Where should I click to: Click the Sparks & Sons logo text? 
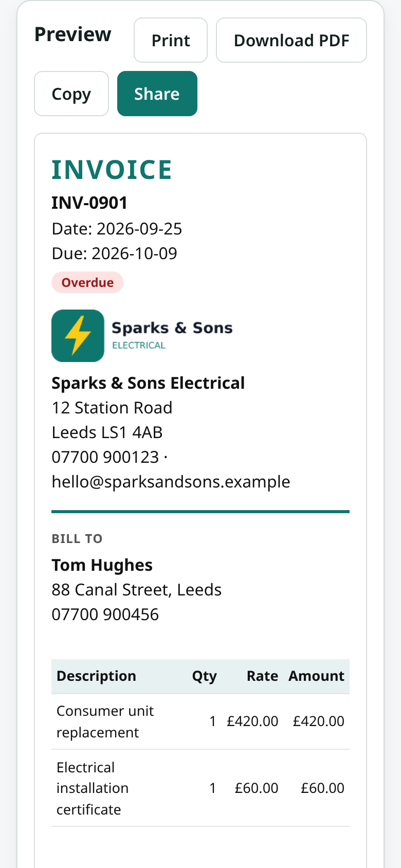(x=172, y=335)
